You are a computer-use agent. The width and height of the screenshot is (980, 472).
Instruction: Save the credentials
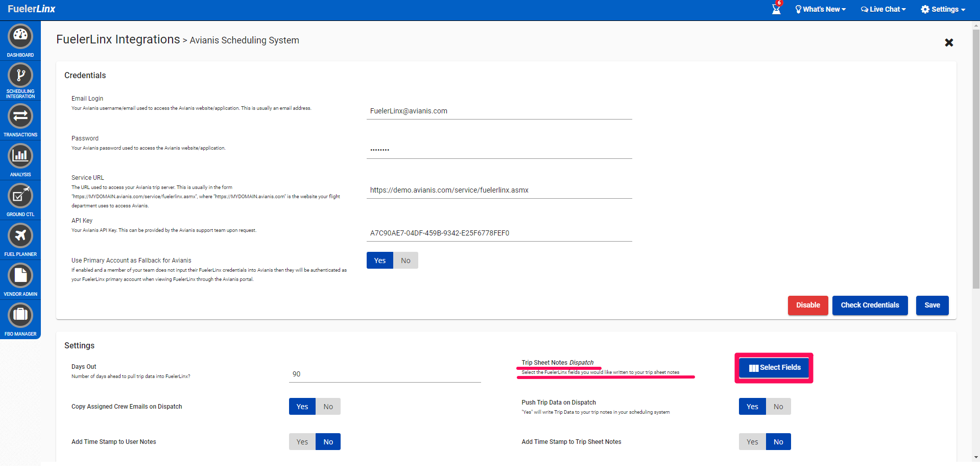click(x=932, y=305)
